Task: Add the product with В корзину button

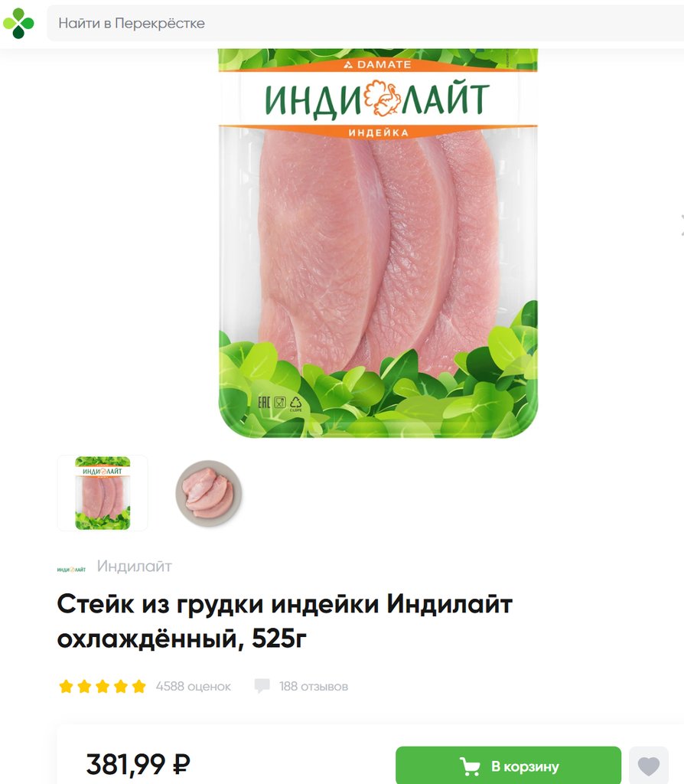Action: point(508,766)
